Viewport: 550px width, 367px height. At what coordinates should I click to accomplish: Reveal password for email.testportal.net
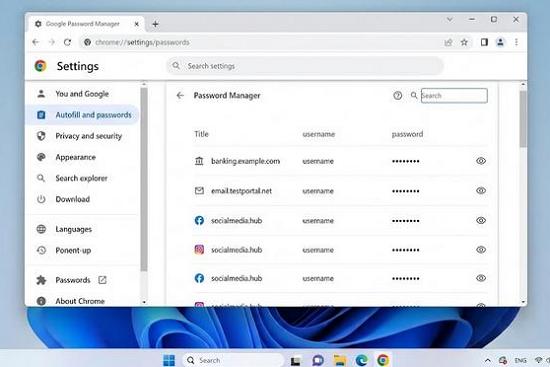coord(481,191)
